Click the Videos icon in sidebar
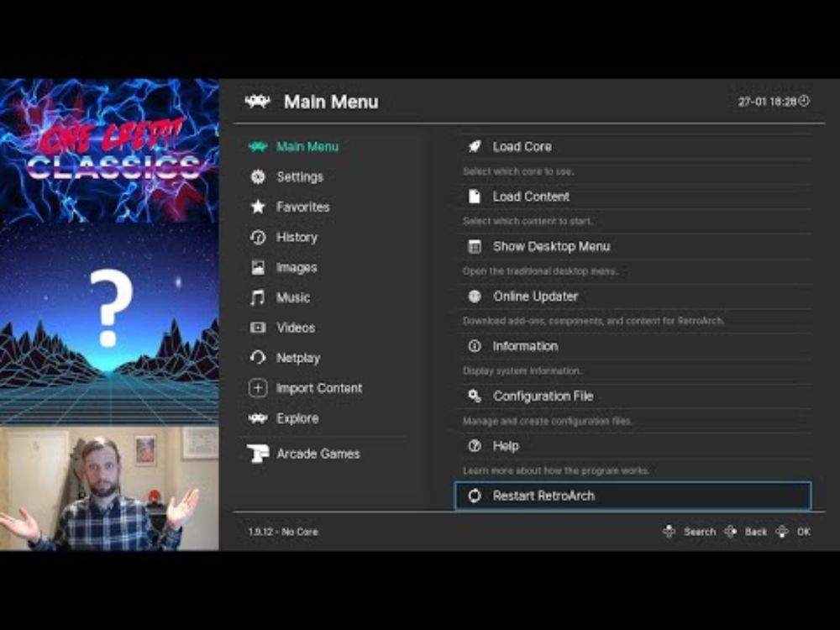This screenshot has width=840, height=630. pos(258,328)
